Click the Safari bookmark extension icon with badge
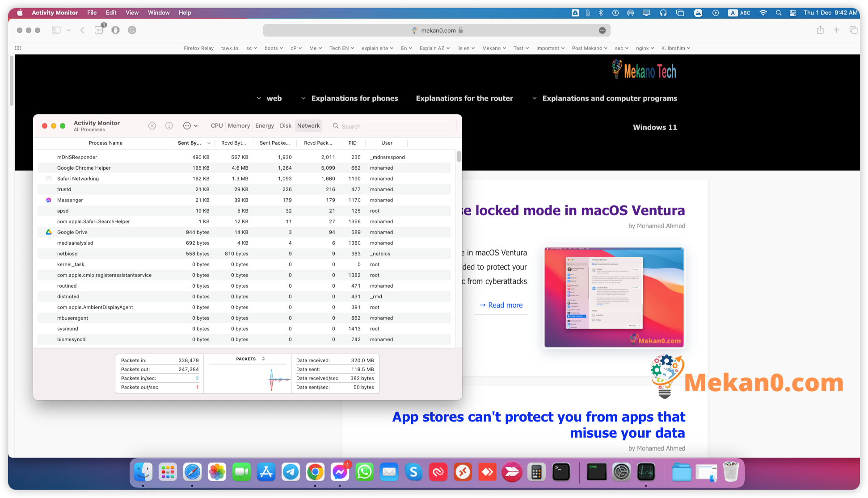 click(99, 29)
